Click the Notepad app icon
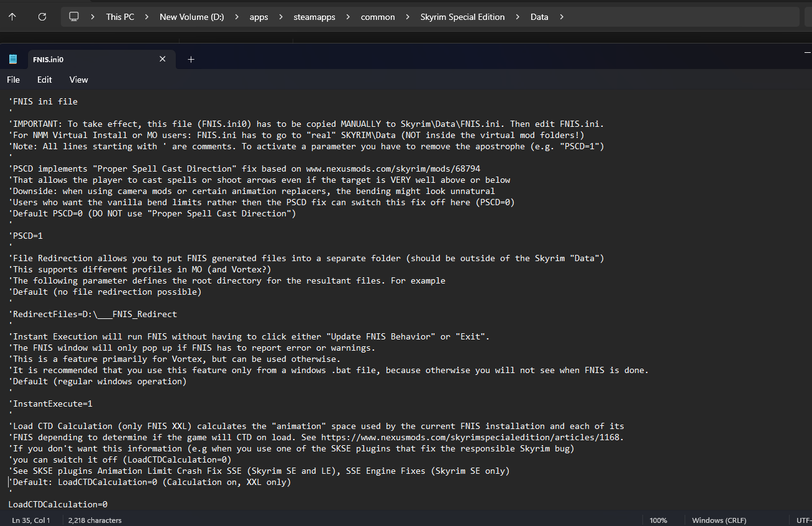 point(13,60)
